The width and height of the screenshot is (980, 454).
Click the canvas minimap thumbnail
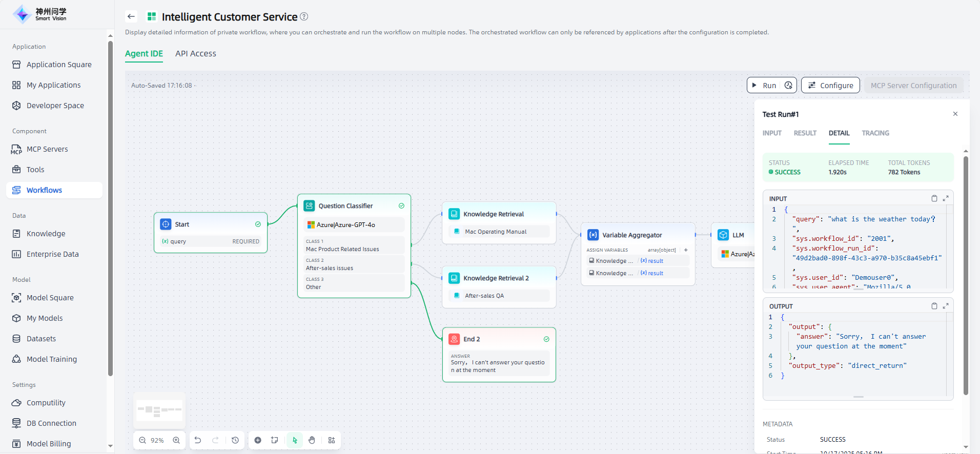click(159, 410)
